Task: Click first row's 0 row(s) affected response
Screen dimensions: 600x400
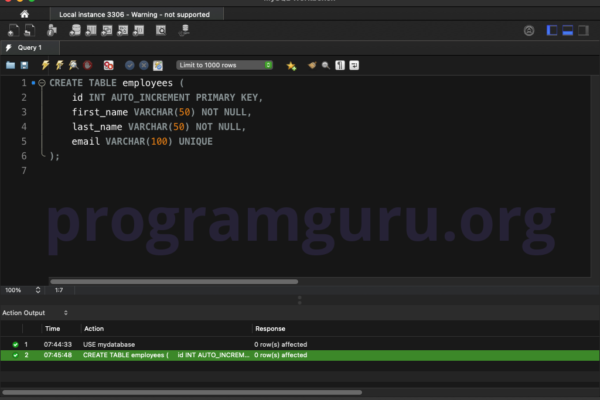Action: (280, 344)
